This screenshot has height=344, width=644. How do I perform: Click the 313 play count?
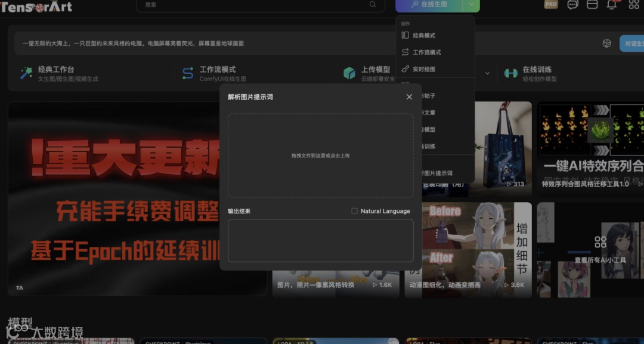515,184
